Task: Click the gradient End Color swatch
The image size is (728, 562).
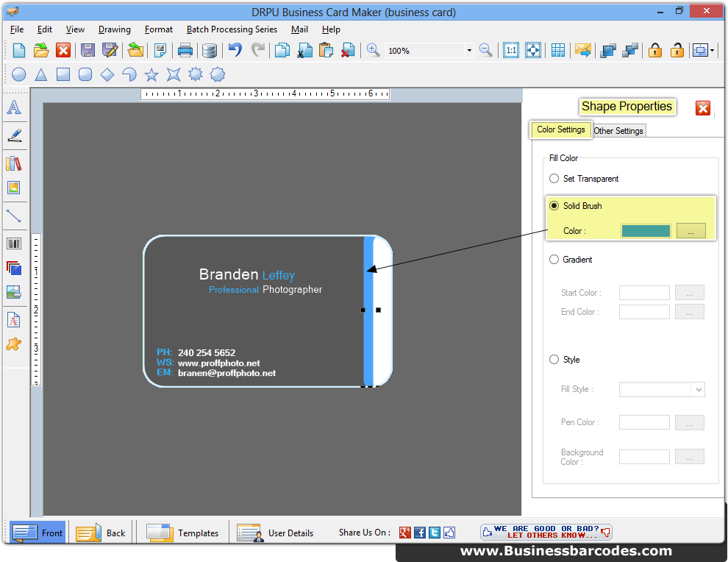Action: click(644, 312)
